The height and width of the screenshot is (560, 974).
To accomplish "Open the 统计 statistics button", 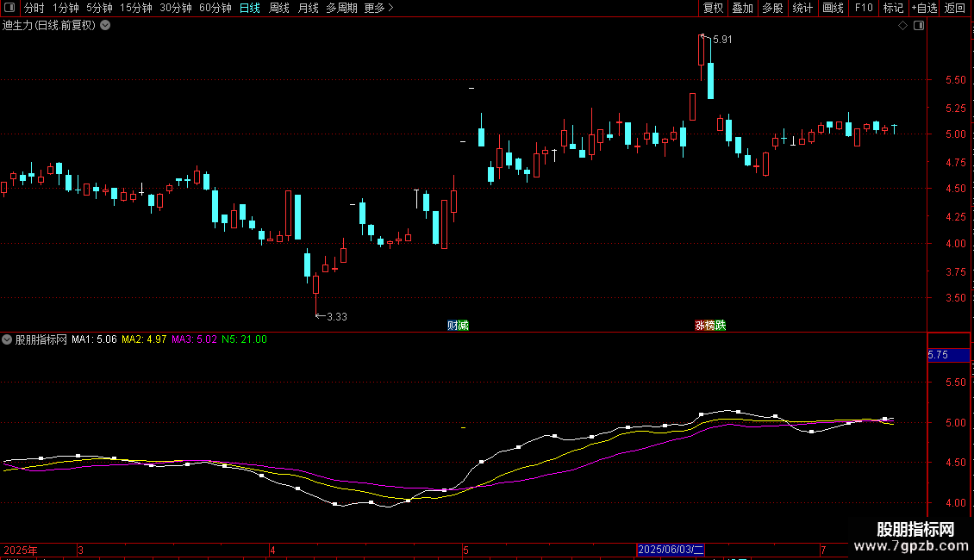I will [802, 8].
